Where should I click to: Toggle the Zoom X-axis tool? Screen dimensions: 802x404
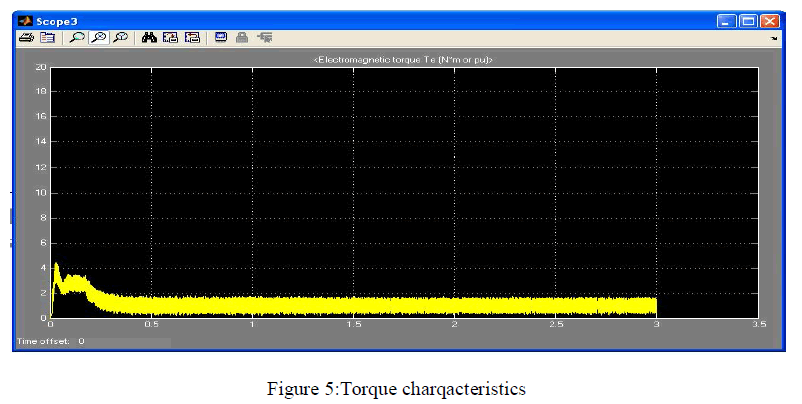[99, 38]
